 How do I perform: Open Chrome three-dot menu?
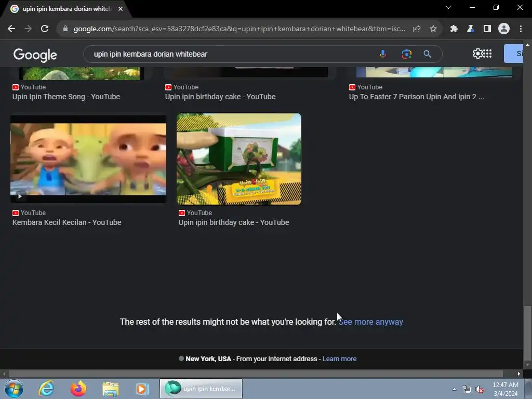tap(521, 29)
